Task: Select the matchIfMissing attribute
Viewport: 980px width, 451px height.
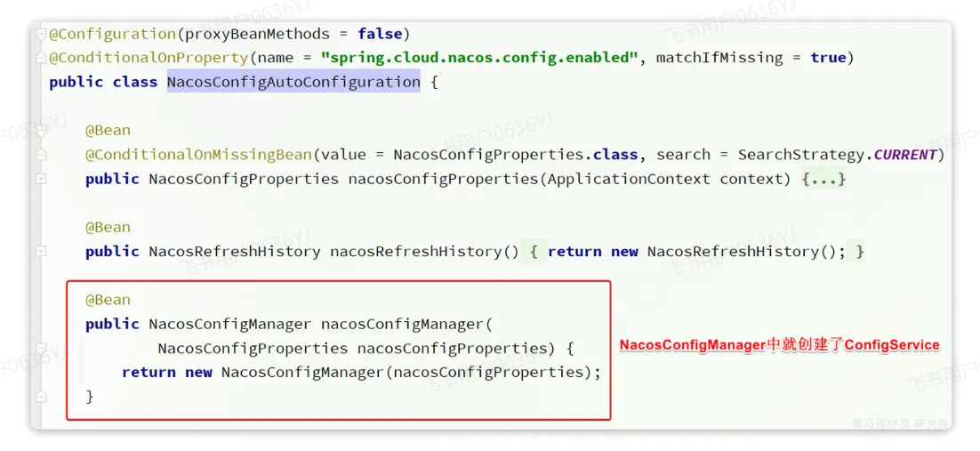Action: click(719, 58)
